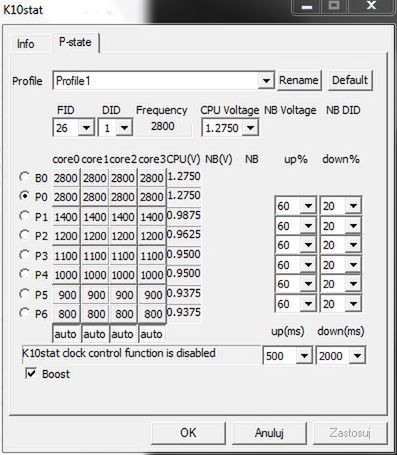397x455 pixels.
Task: Click P6 row core3 800 cell
Action: coord(152,314)
